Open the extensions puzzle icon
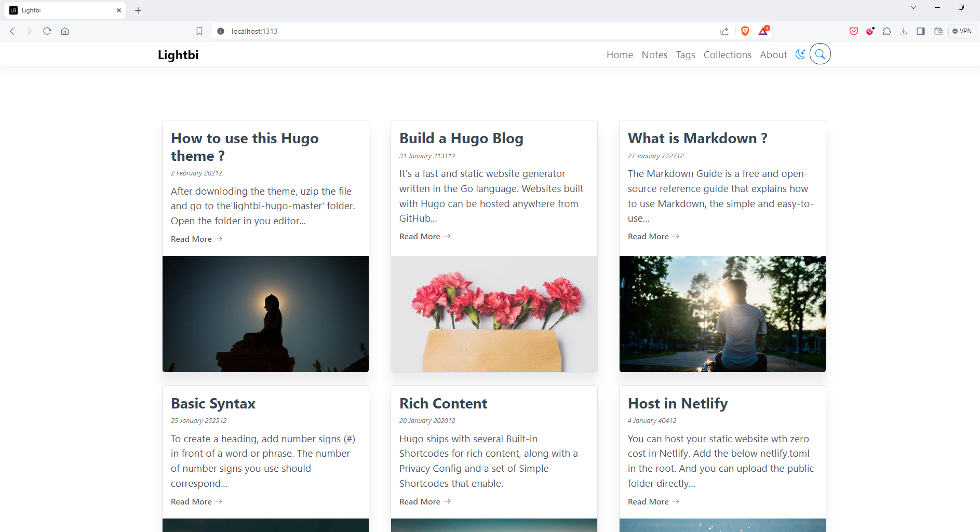The height and width of the screenshot is (532, 980). [887, 31]
